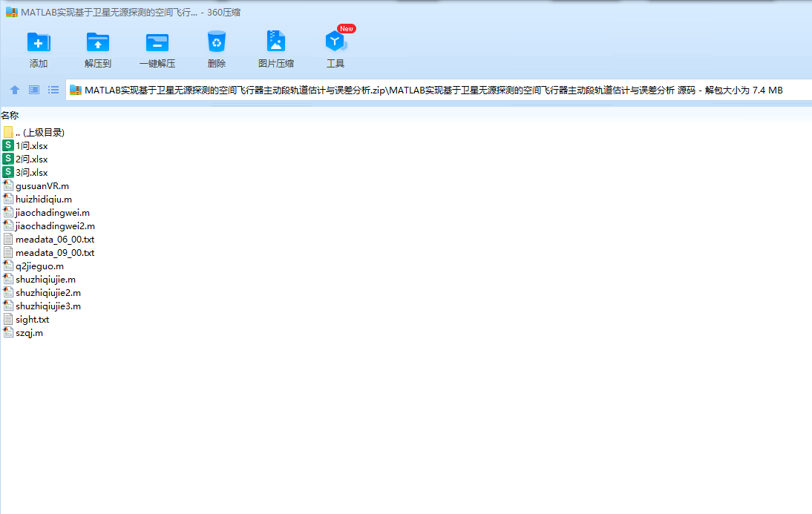Image resolution: width=812 pixels, height=514 pixels.
Task: Click the path address field
Action: [439, 90]
